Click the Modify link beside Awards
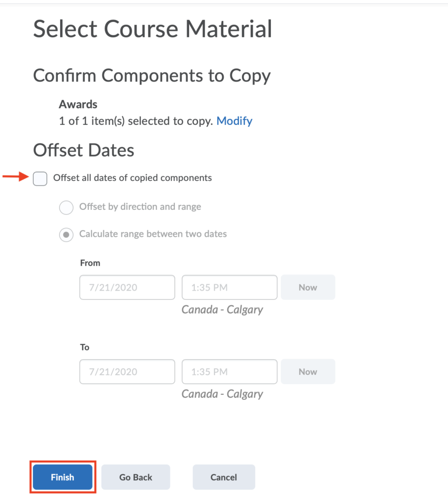Screen dimensions: 448x501 (x=234, y=121)
